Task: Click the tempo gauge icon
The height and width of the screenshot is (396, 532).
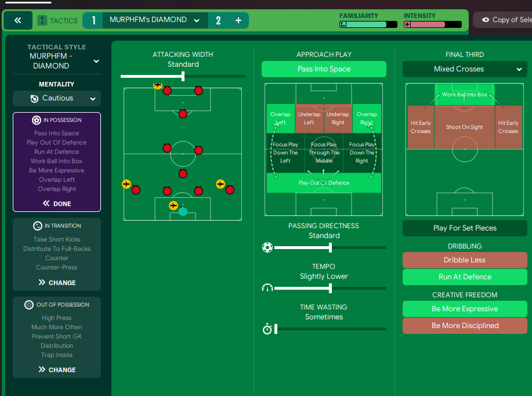Action: 267,288
